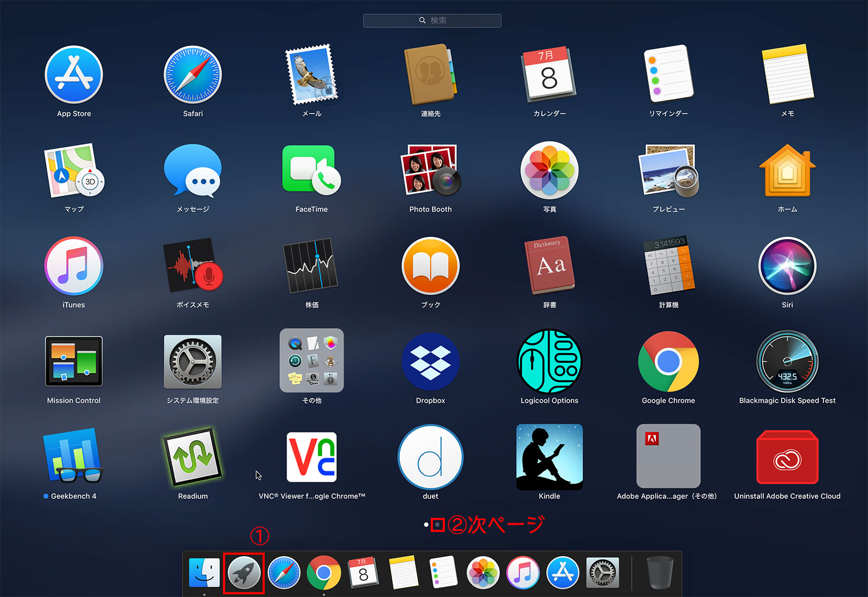Start FaceTime
Screen dimensions: 868x597
[311, 170]
